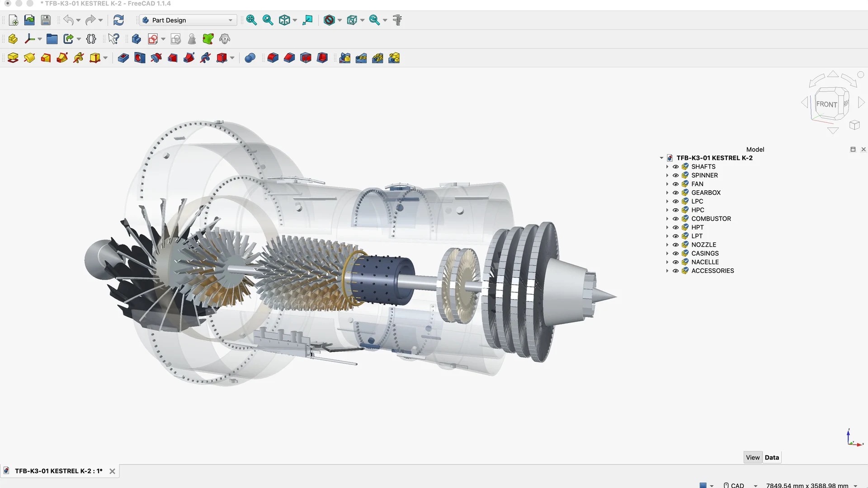The image size is (868, 488).
Task: Collapse the TFB-K3-01 KESTREL K-2 root node
Action: 661,158
